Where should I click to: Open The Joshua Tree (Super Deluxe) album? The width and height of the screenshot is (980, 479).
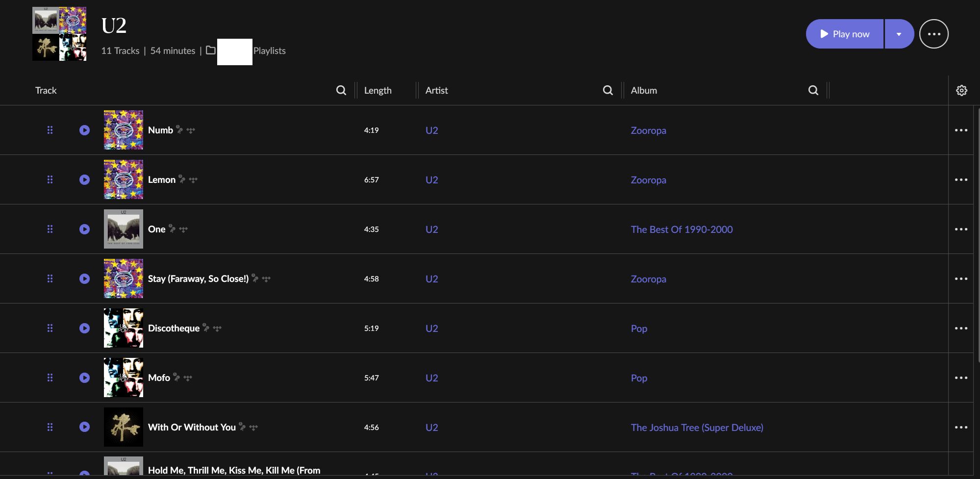pyautogui.click(x=697, y=428)
